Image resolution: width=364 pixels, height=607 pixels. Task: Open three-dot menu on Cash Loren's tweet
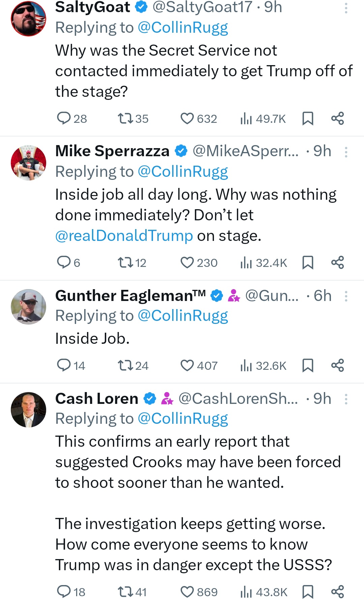click(346, 399)
